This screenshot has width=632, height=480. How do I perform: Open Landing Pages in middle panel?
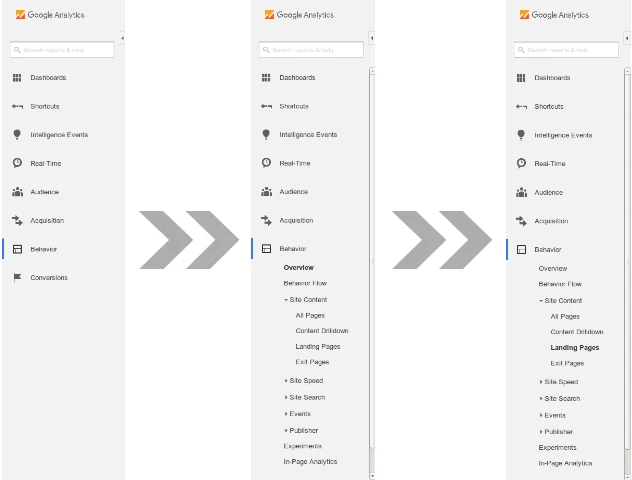tap(318, 347)
